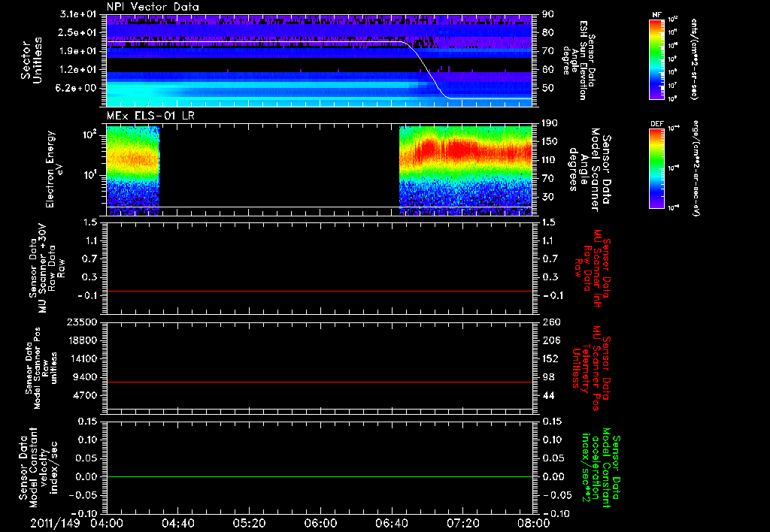
Task: Click the 'Sector Unitless' axis title
Action: [32, 60]
